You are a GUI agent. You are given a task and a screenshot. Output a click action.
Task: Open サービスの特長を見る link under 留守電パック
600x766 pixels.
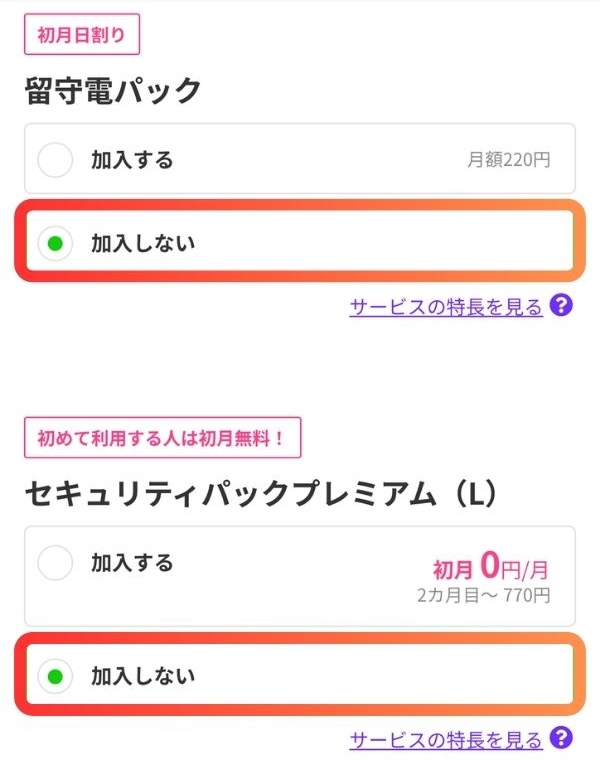click(x=446, y=307)
